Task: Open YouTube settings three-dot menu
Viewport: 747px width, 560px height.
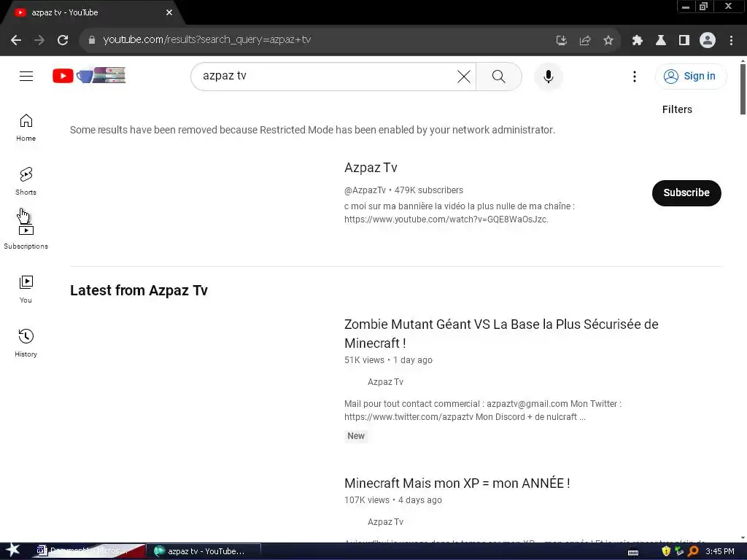Action: pos(634,76)
